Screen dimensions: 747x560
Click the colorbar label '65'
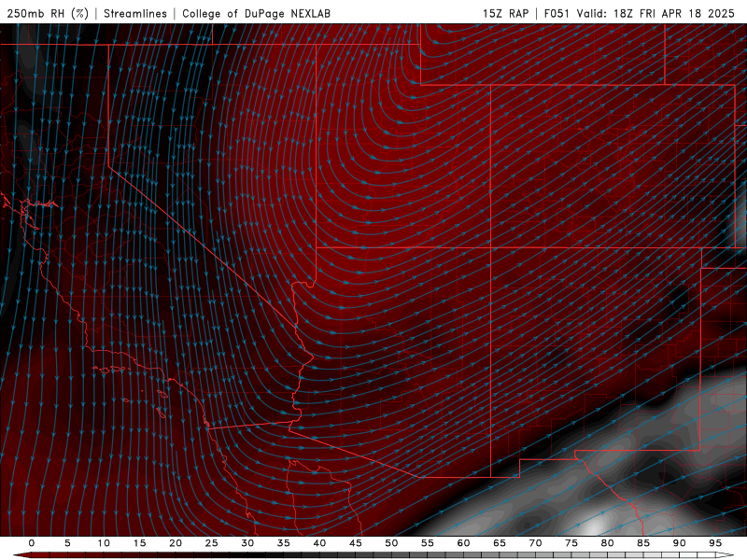click(x=500, y=543)
